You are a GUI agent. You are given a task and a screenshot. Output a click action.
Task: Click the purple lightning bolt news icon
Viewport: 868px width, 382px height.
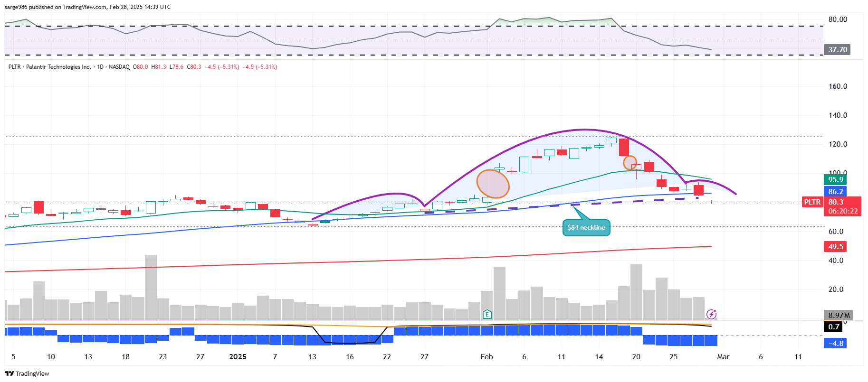[x=711, y=314]
